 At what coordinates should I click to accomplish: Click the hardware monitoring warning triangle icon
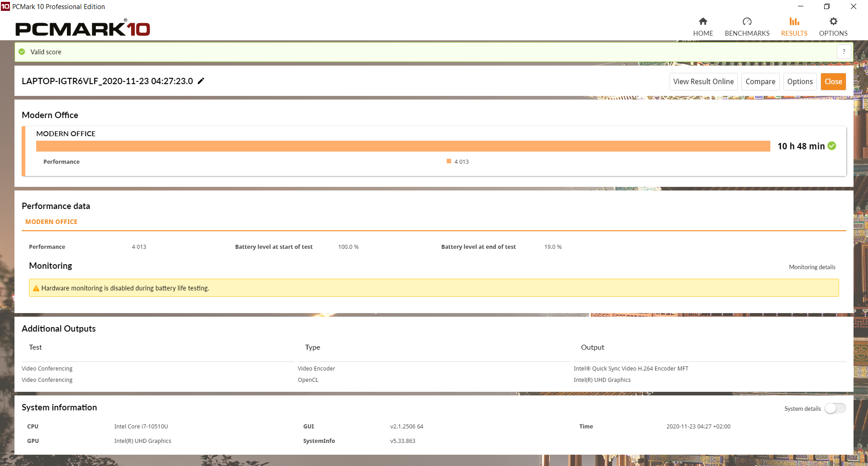tap(36, 288)
